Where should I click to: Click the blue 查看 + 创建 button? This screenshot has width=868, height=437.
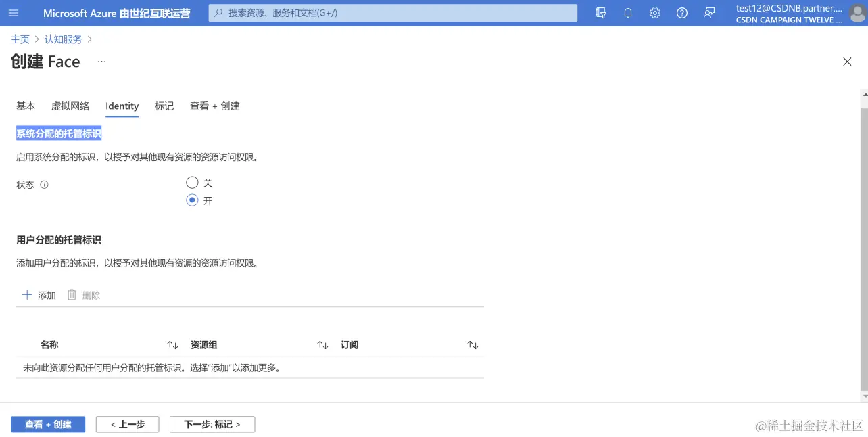(48, 424)
